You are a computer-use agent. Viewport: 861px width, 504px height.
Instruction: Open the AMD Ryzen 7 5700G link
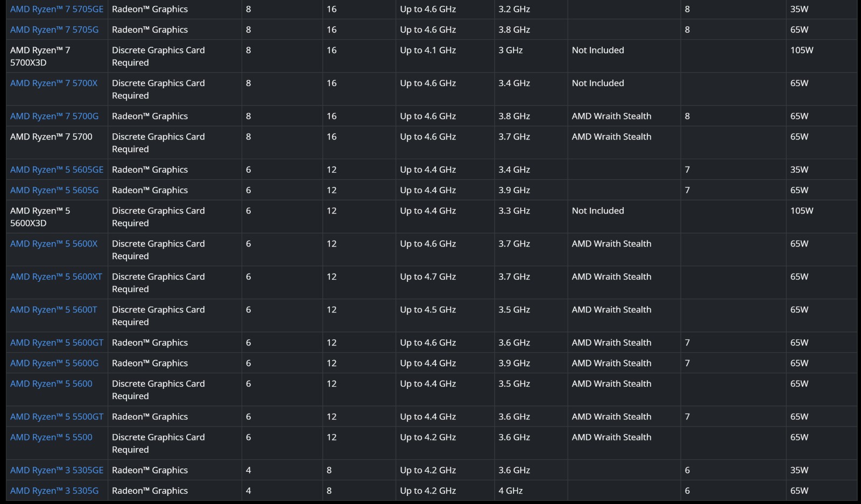(x=54, y=116)
